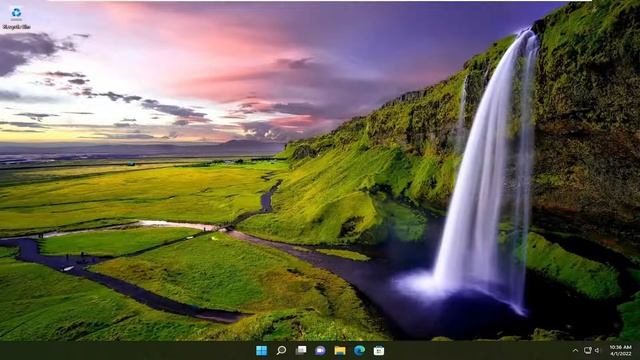The height and width of the screenshot is (360, 640).
Task: Open the taskbar Search magnifier
Action: click(x=281, y=350)
